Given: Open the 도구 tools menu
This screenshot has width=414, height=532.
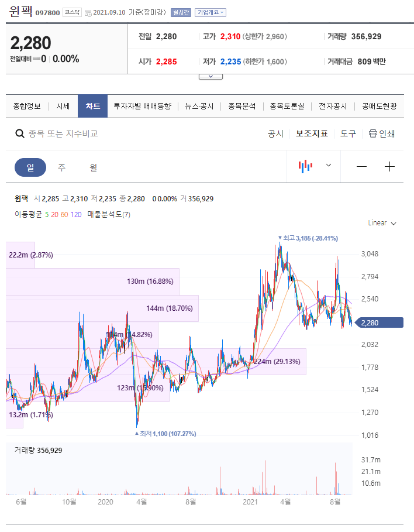Looking at the screenshot, I should click(348, 133).
